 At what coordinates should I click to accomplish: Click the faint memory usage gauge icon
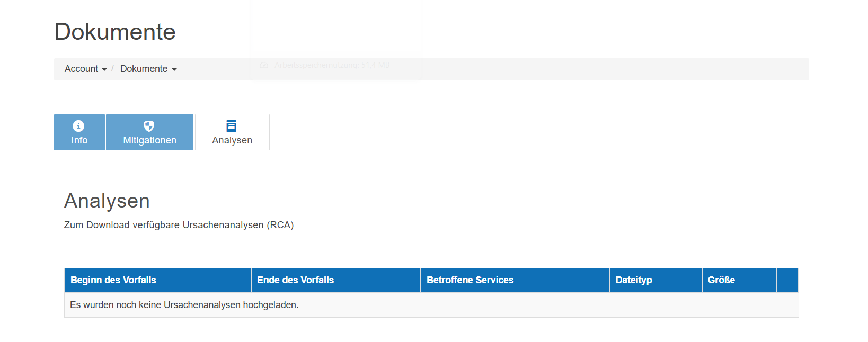click(264, 65)
